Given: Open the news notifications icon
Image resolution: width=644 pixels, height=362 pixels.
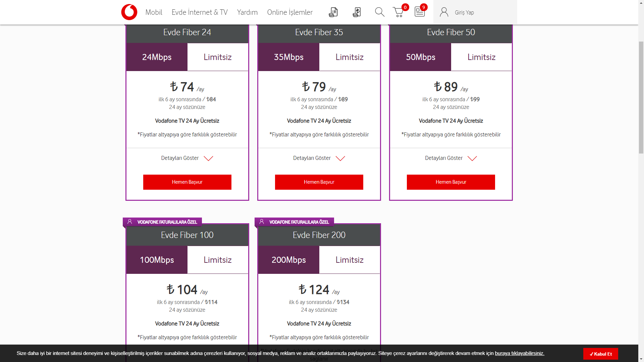Looking at the screenshot, I should click(420, 12).
